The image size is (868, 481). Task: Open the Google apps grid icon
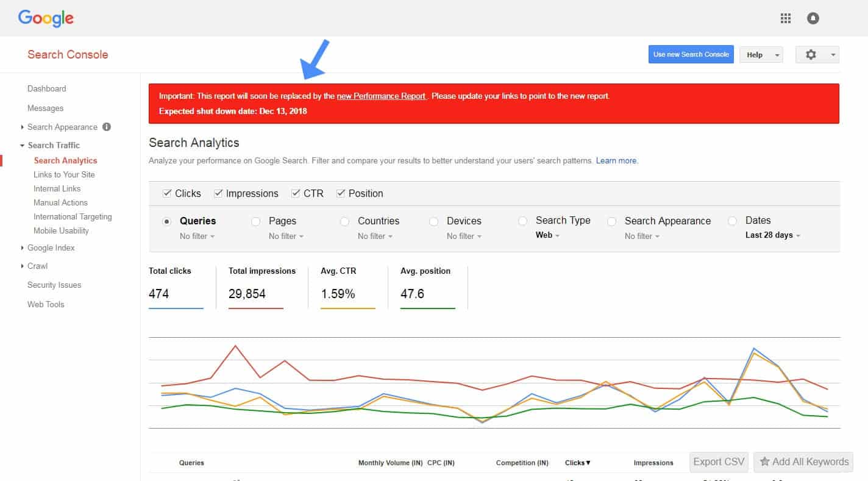coord(786,18)
